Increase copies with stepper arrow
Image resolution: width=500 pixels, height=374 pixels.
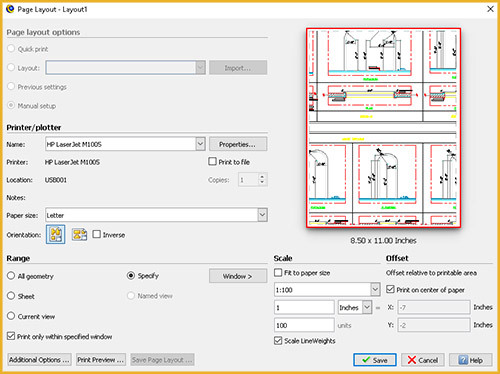coord(262,177)
